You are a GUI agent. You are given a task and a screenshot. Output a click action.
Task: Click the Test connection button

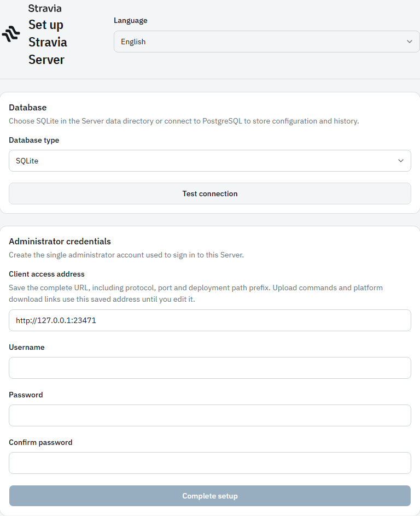(x=209, y=193)
